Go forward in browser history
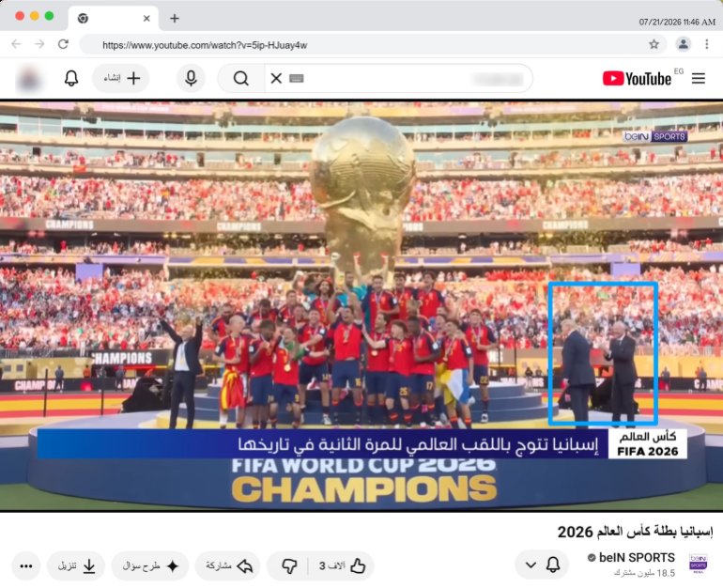 pos(39,44)
